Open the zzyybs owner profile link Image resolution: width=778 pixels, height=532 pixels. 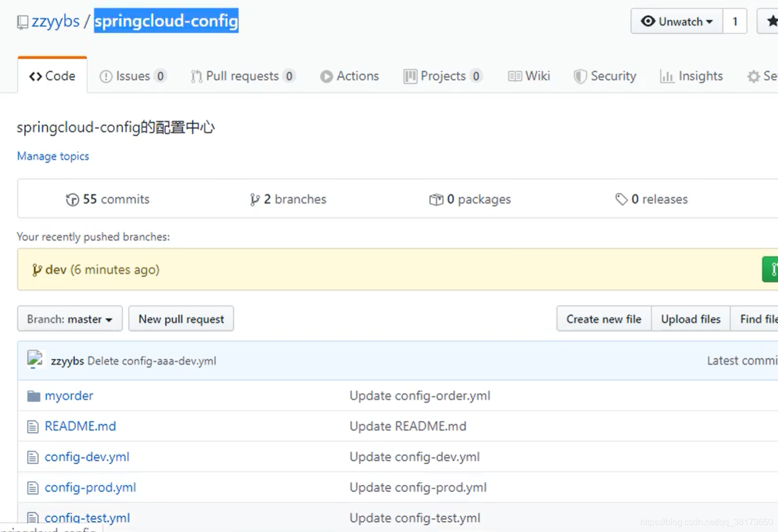(56, 21)
